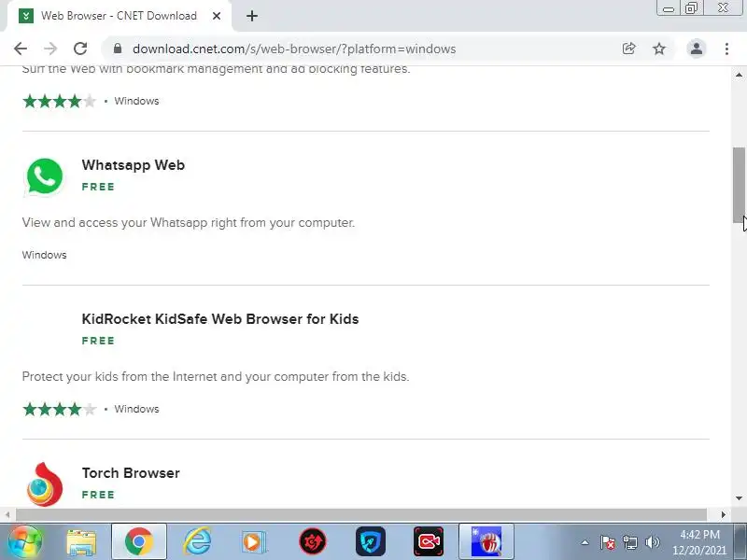
Task: Click the Action Center flag tray icon
Action: (x=608, y=542)
